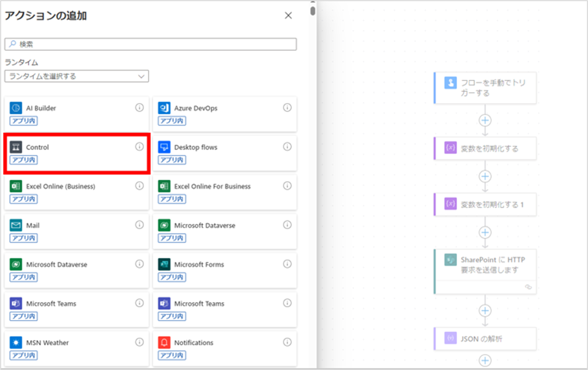The height and width of the screenshot is (370, 588).
Task: Close the アクションの追加 panel
Action: coord(288,15)
